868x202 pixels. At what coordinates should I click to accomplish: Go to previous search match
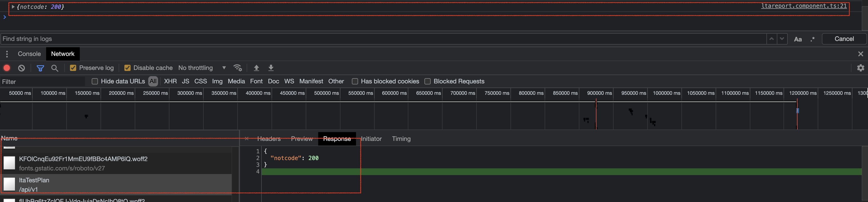pos(772,39)
